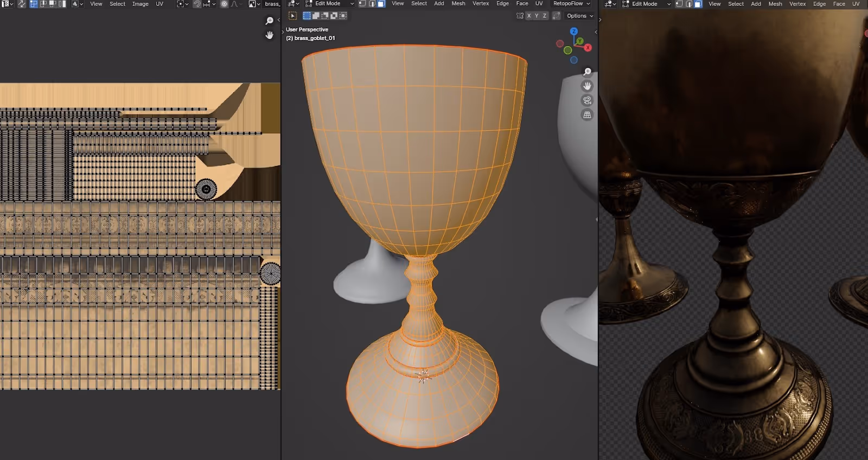Viewport: 868px width, 460px height.
Task: Click the blue Z axis gizmo circle
Action: [x=573, y=31]
